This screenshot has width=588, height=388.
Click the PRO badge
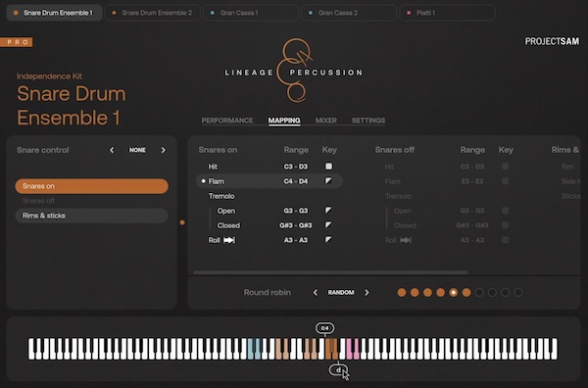16,42
